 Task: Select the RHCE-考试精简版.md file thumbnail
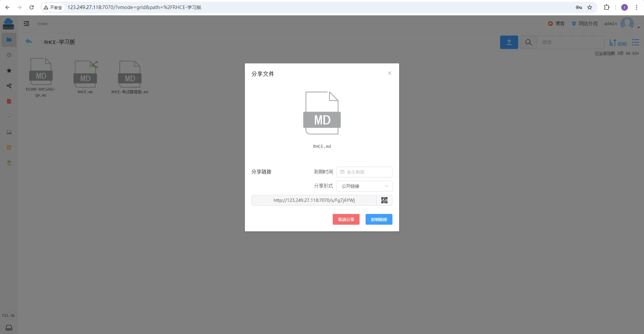[x=130, y=74]
